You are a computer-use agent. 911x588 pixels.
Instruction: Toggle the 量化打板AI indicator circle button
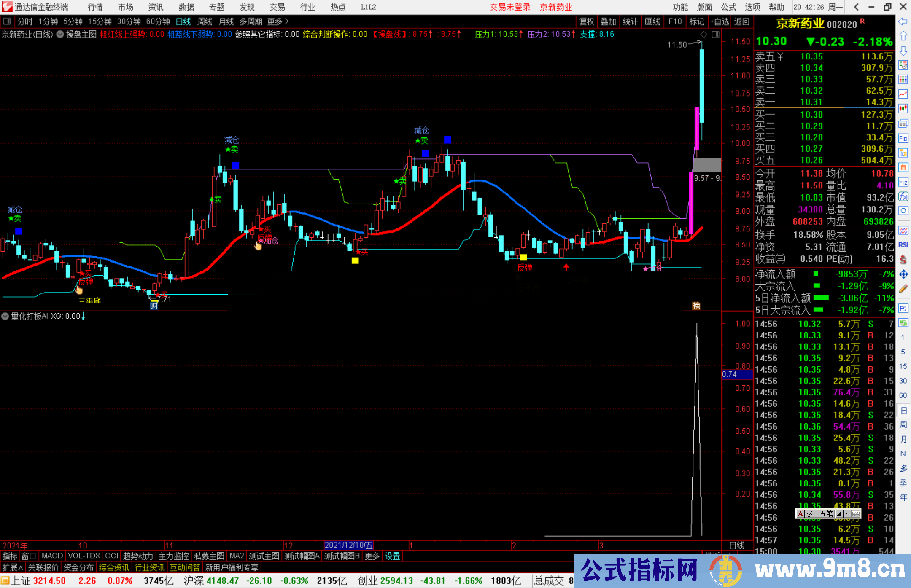click(5, 316)
